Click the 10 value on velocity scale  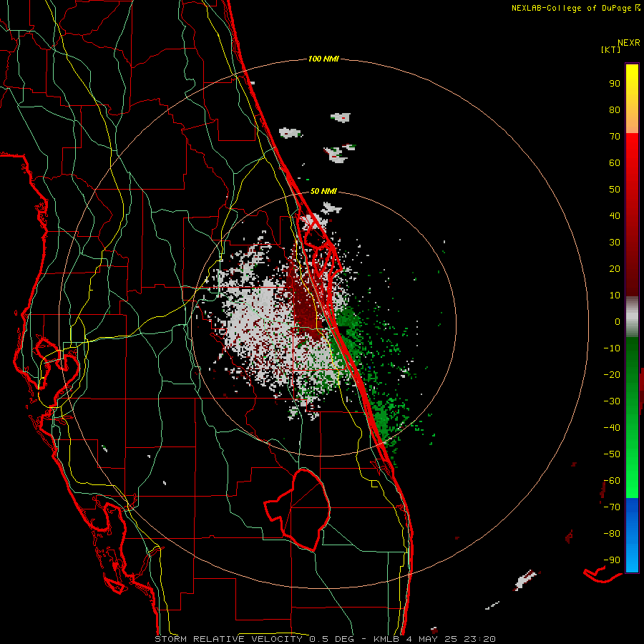click(x=615, y=296)
